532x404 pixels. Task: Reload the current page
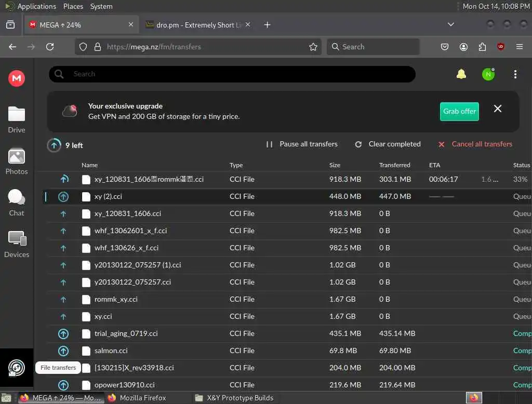click(x=50, y=47)
